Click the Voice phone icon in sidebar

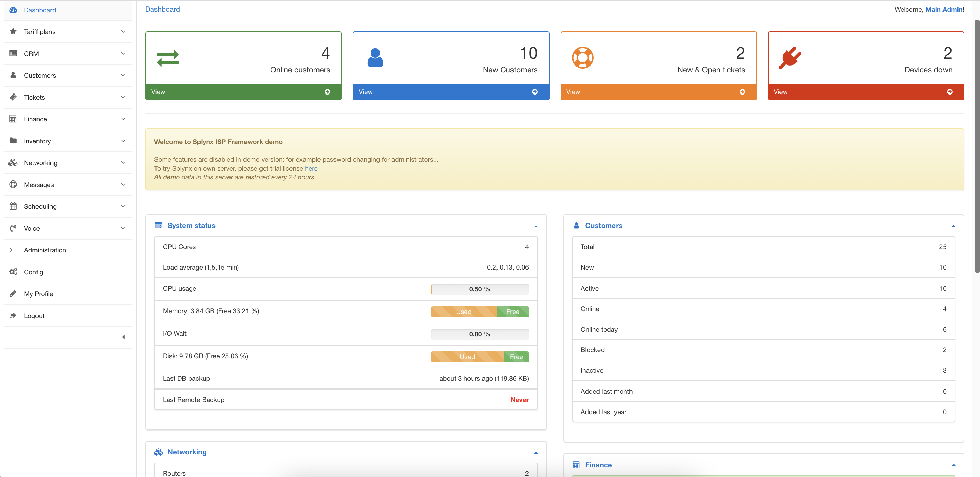pyautogui.click(x=13, y=228)
